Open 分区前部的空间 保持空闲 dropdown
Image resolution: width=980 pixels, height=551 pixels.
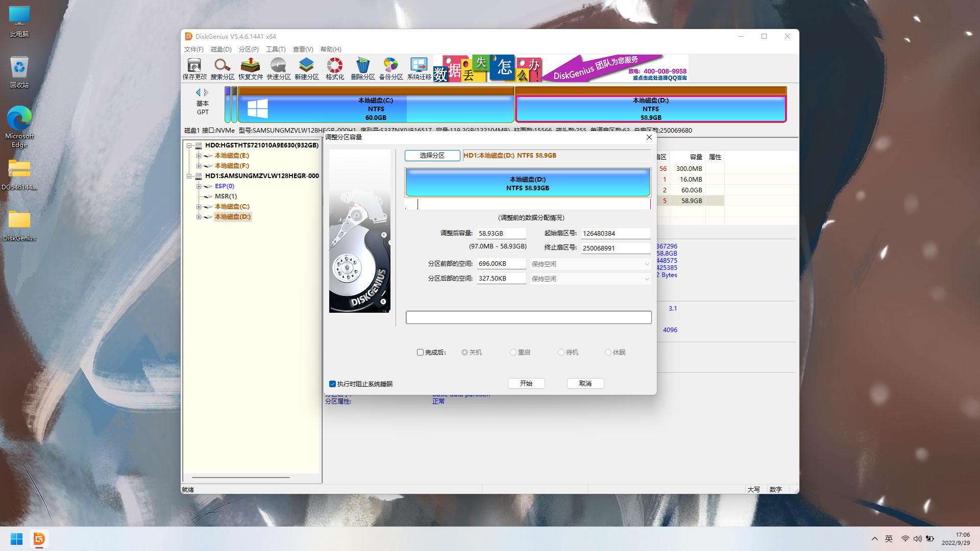click(590, 264)
